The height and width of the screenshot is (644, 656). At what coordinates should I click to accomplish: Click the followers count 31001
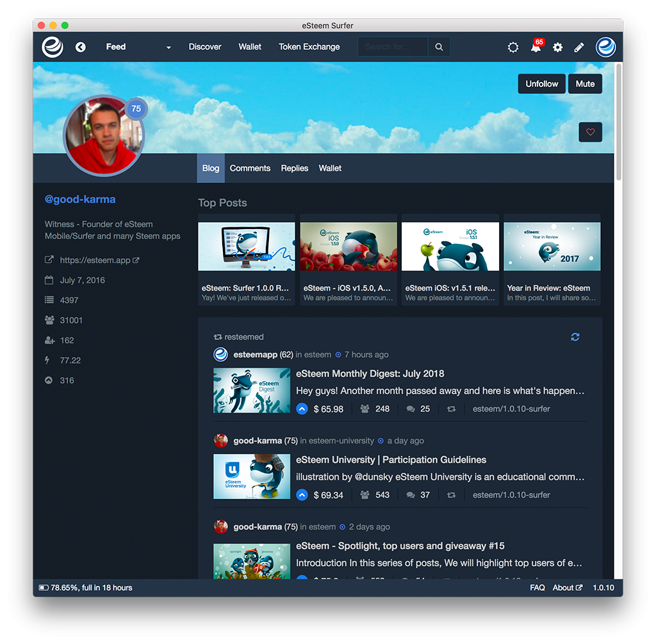point(71,320)
